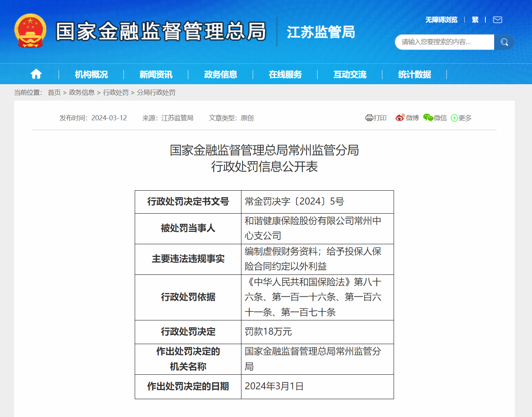
Task: Click 分局行政处罚 in breadcrumb
Action: (x=156, y=93)
